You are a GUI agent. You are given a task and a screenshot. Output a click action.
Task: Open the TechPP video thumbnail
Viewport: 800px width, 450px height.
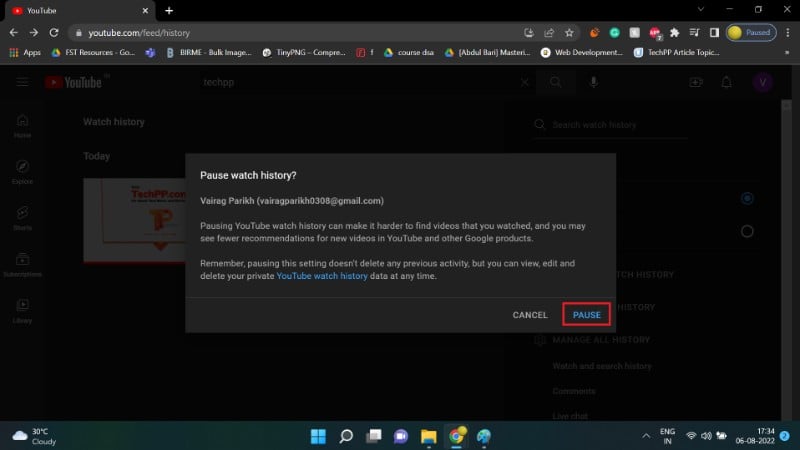pos(135,220)
